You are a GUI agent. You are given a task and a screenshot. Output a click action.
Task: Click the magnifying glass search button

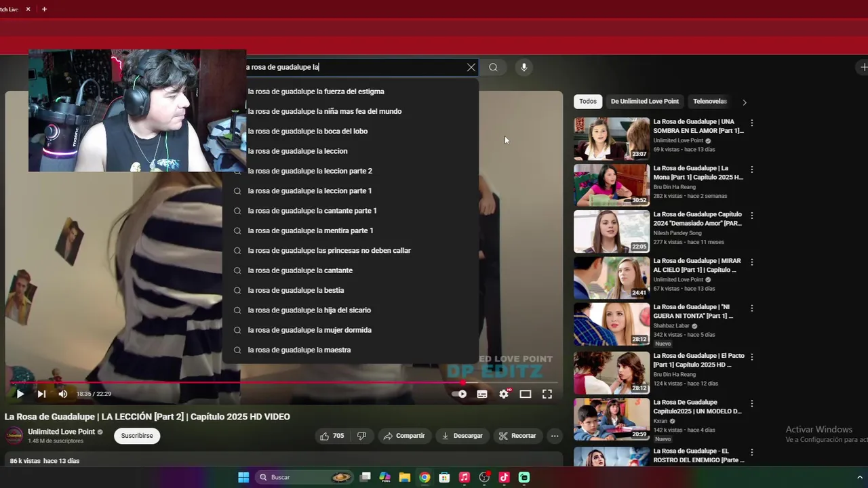click(493, 67)
